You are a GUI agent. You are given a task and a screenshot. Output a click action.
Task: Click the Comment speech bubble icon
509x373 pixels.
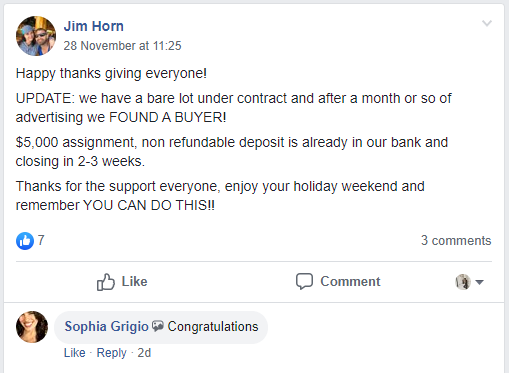tap(304, 281)
